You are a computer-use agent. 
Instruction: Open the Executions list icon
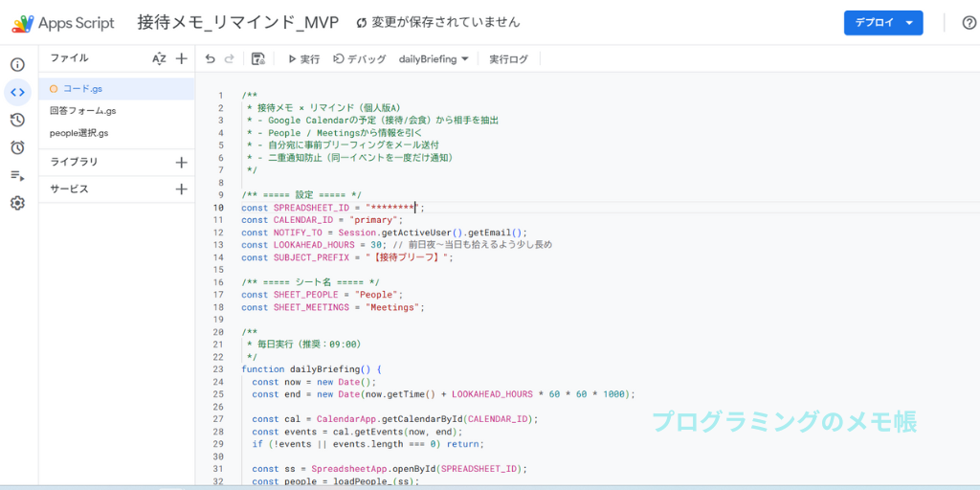pos(17,175)
